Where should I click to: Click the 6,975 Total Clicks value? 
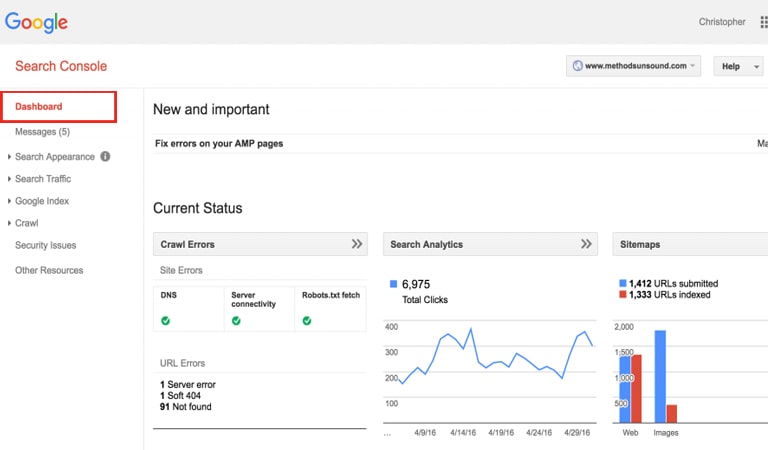click(x=416, y=284)
